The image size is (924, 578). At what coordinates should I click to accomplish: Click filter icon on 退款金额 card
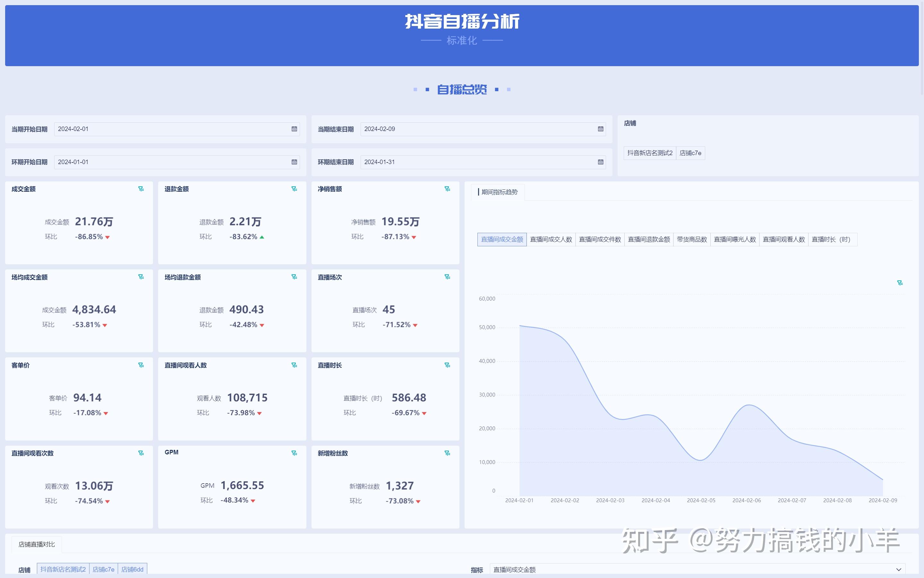coord(294,189)
